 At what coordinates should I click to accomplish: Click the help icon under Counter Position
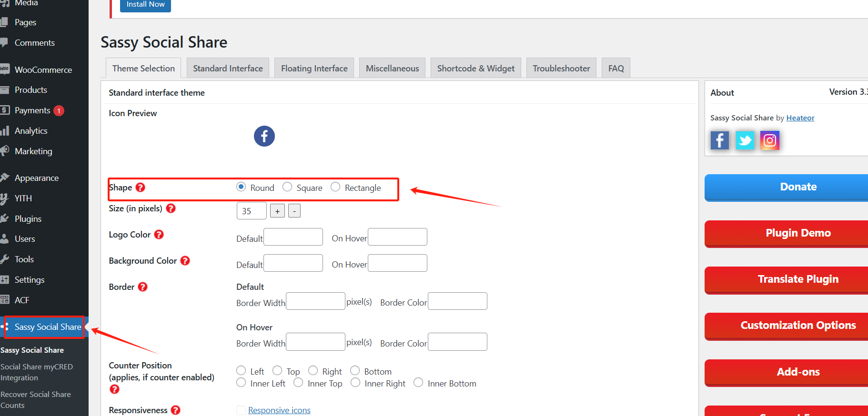[x=114, y=389]
